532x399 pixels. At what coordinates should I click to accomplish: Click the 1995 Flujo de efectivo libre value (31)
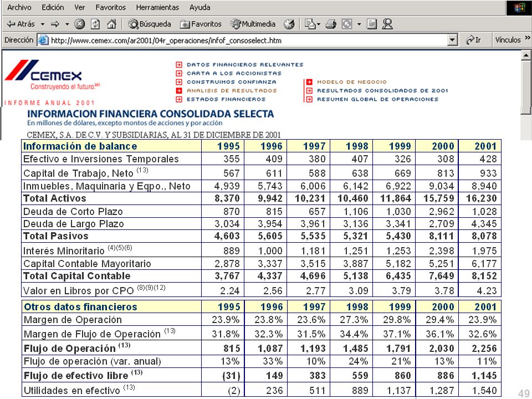(231, 376)
